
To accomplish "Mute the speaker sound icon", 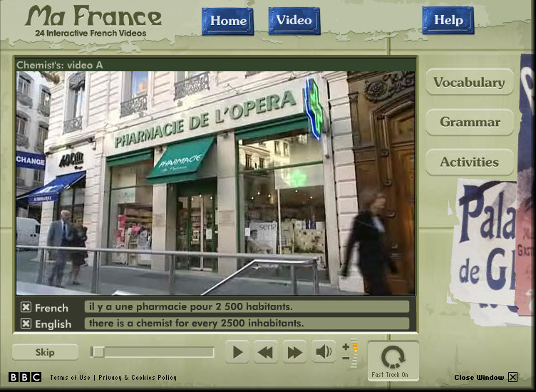I will click(x=324, y=351).
